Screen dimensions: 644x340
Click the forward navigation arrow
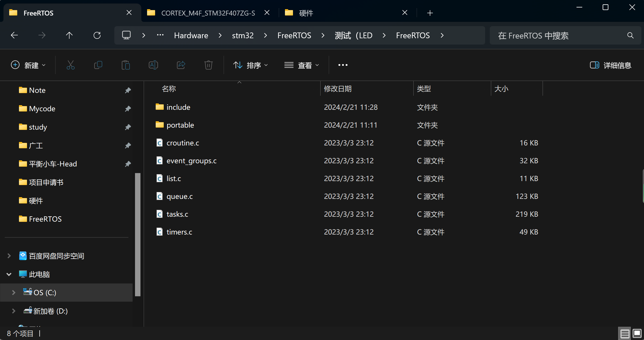click(x=42, y=35)
